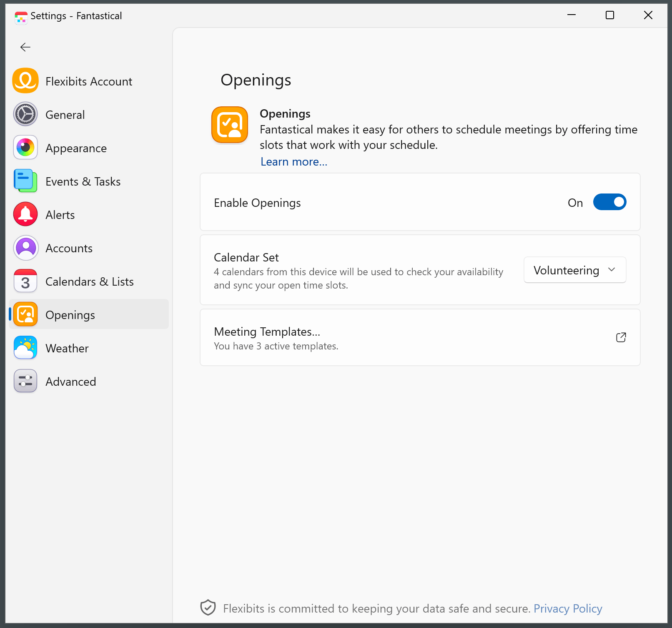Close the Settings window
This screenshot has width=672, height=628.
pyautogui.click(x=648, y=15)
